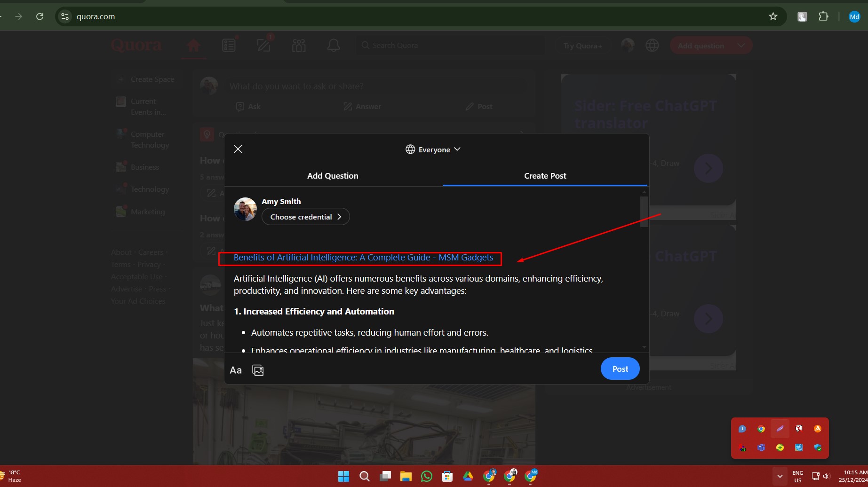Expand the arrow next to Add question
The height and width of the screenshot is (487, 868).
point(741,46)
